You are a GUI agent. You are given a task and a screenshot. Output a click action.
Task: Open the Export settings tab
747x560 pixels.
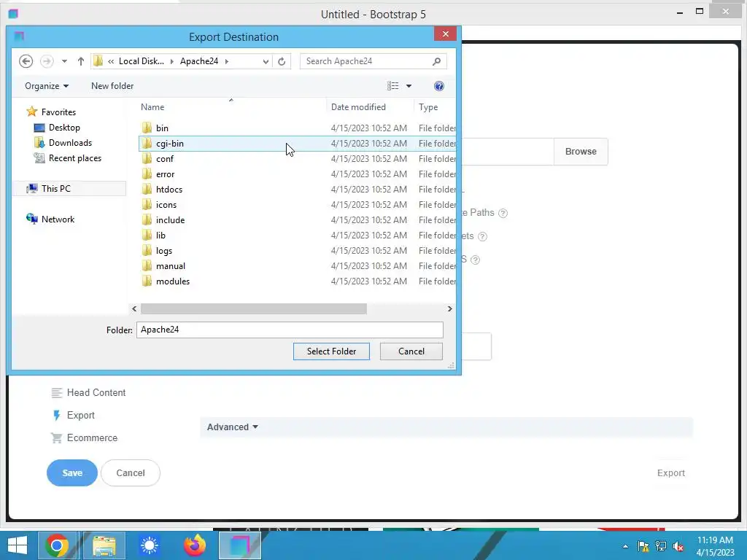(73, 415)
